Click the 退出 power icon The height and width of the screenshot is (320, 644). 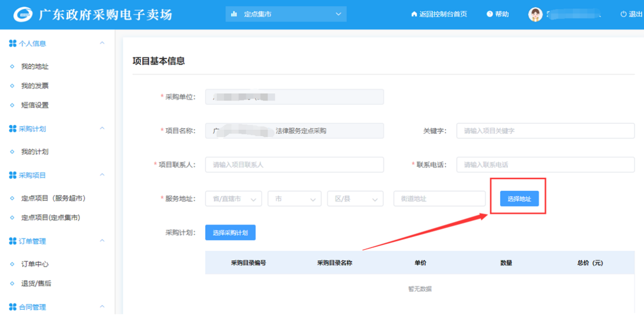click(x=623, y=14)
